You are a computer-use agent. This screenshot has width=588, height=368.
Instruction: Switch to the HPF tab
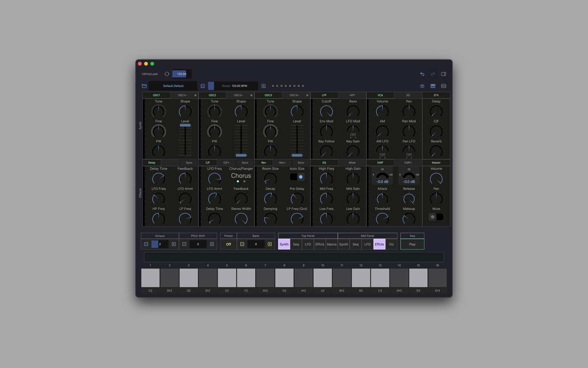352,95
